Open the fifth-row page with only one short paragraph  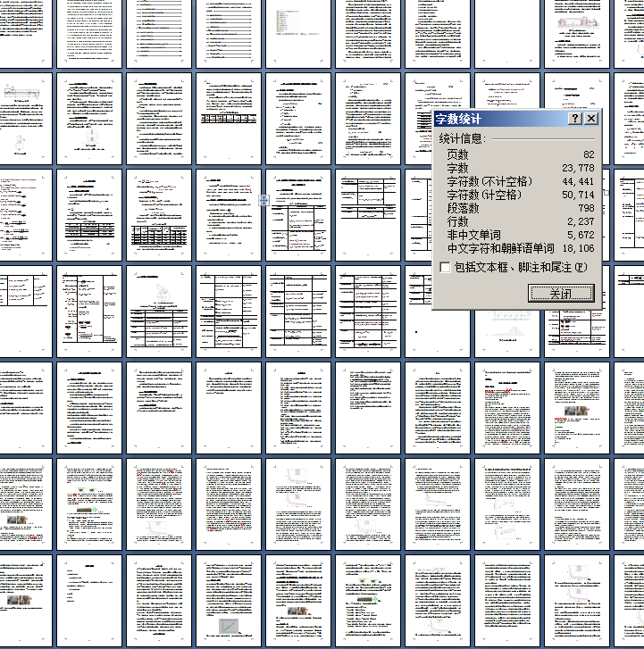click(229, 408)
